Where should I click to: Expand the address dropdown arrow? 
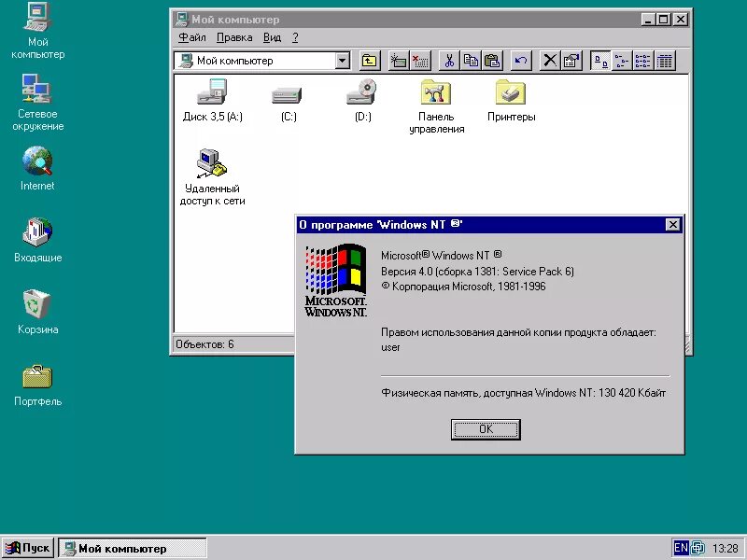pyautogui.click(x=342, y=61)
